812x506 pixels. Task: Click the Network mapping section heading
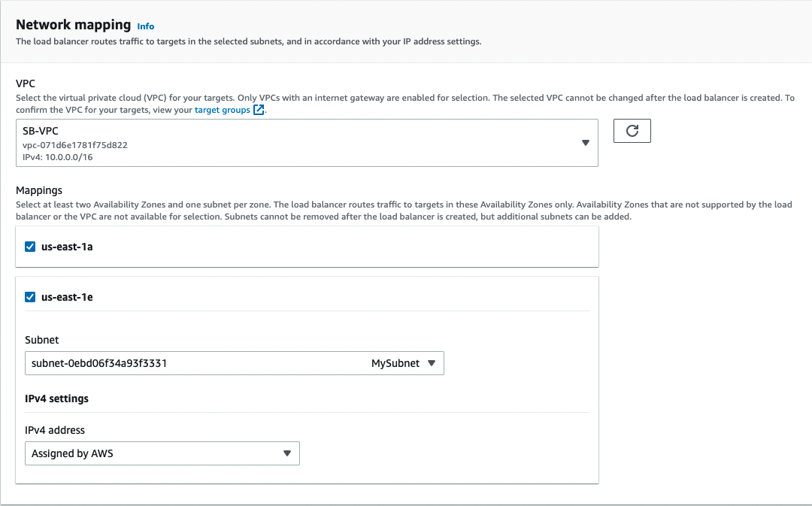click(73, 25)
